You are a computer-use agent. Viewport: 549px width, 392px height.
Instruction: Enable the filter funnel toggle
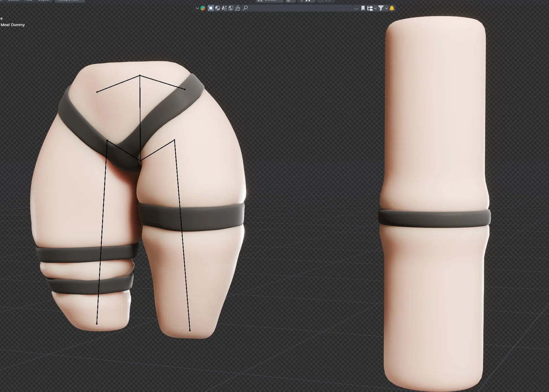click(381, 9)
